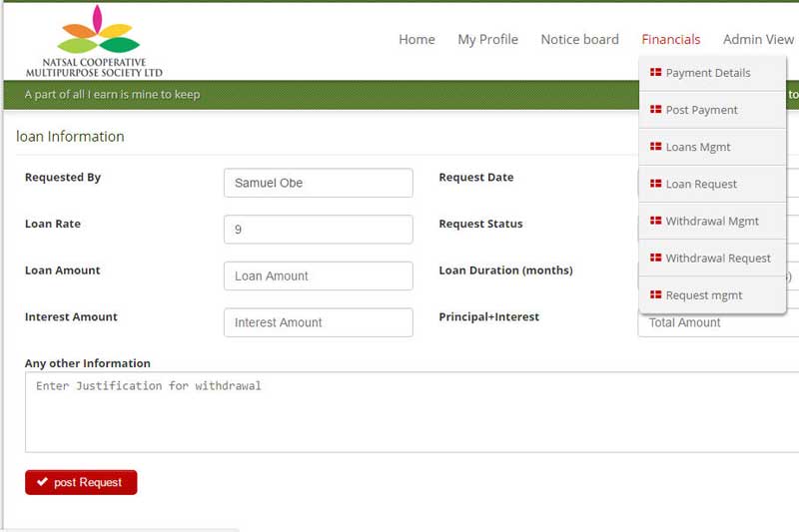
Task: Click the icon beside Post Payment
Action: [656, 110]
